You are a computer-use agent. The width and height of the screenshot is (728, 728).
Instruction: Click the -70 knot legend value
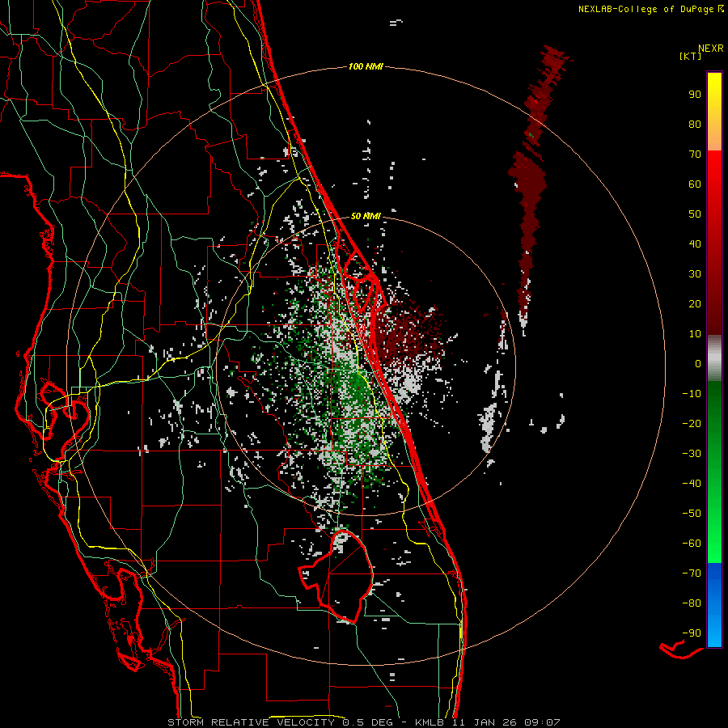click(x=692, y=574)
